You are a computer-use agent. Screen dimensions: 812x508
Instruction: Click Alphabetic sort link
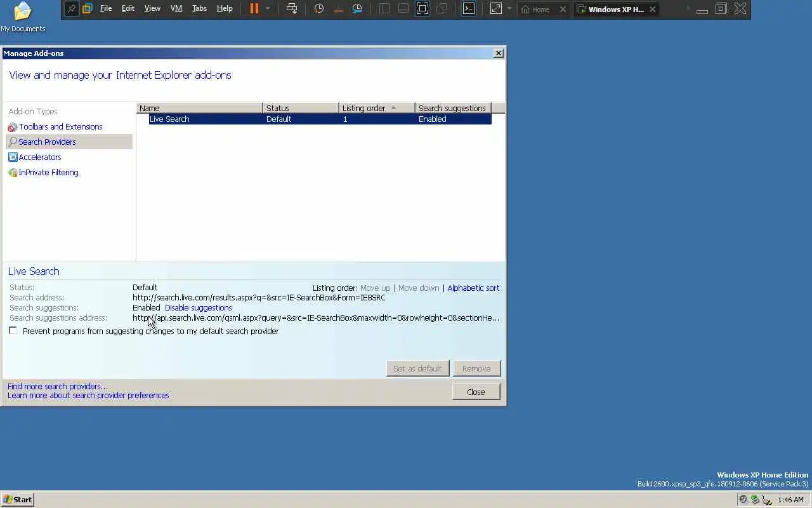tap(473, 288)
